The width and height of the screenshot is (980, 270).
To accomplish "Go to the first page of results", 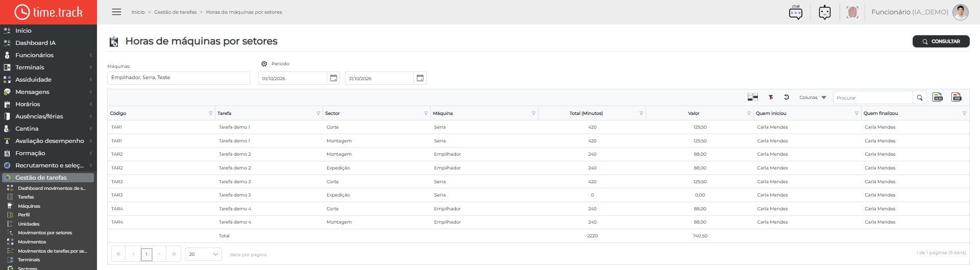I will point(118,254).
